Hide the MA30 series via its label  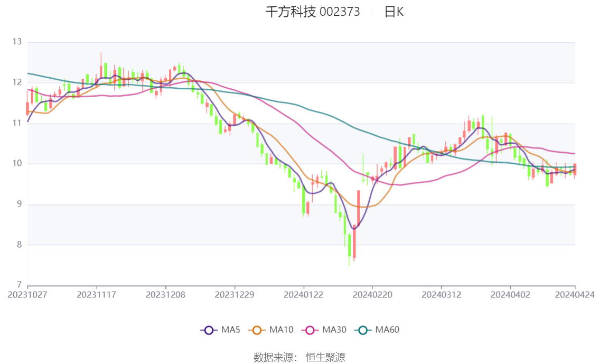point(334,330)
